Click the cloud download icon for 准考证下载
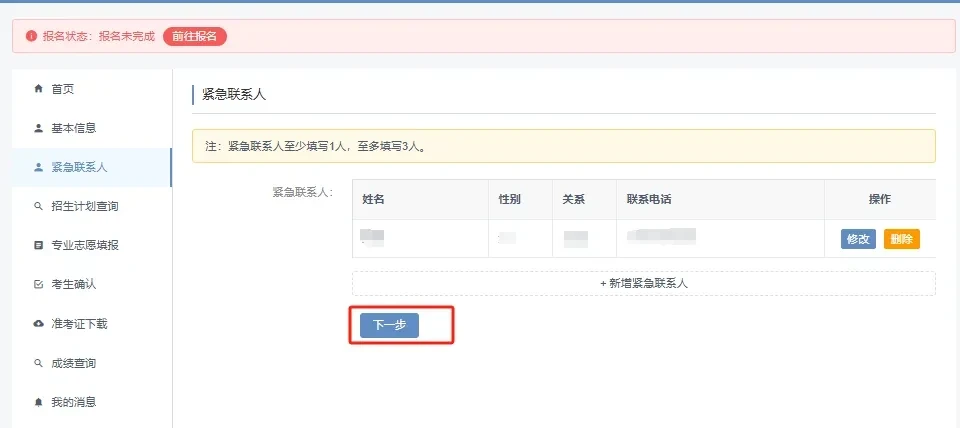Viewport: 960px width, 428px height. pyautogui.click(x=39, y=324)
